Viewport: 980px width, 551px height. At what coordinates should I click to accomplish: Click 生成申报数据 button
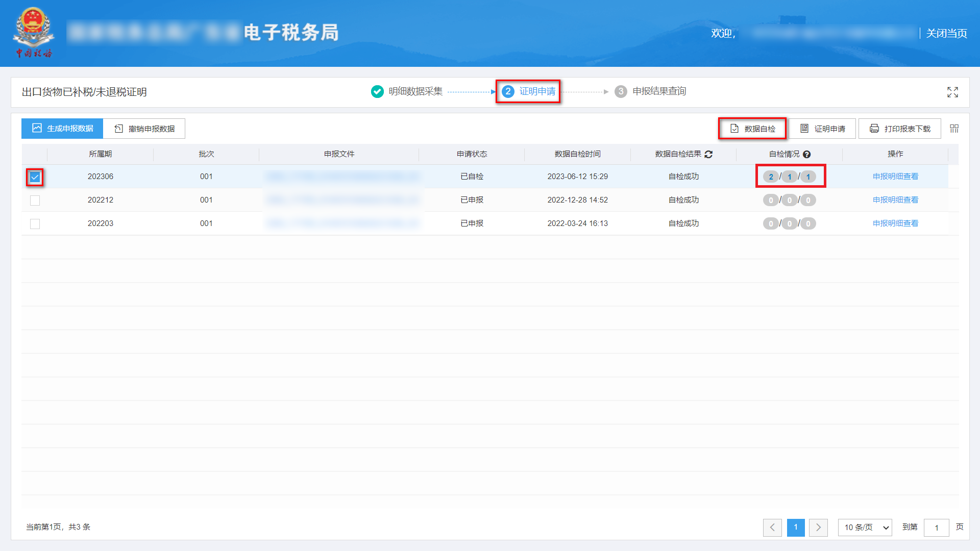62,129
